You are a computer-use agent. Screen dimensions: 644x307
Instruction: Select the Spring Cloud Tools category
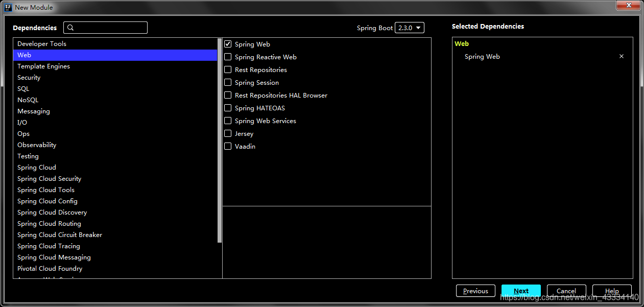pyautogui.click(x=115, y=190)
